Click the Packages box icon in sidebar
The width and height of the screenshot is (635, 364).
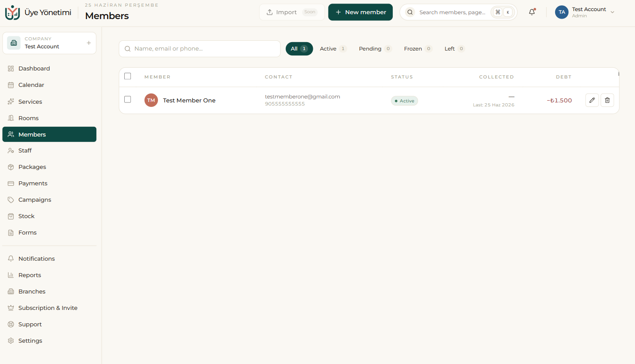coord(11,167)
